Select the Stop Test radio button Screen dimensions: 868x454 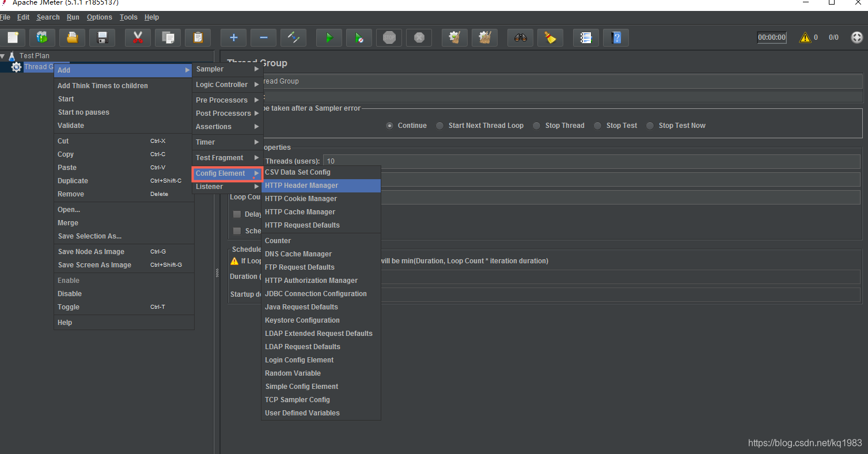point(597,126)
